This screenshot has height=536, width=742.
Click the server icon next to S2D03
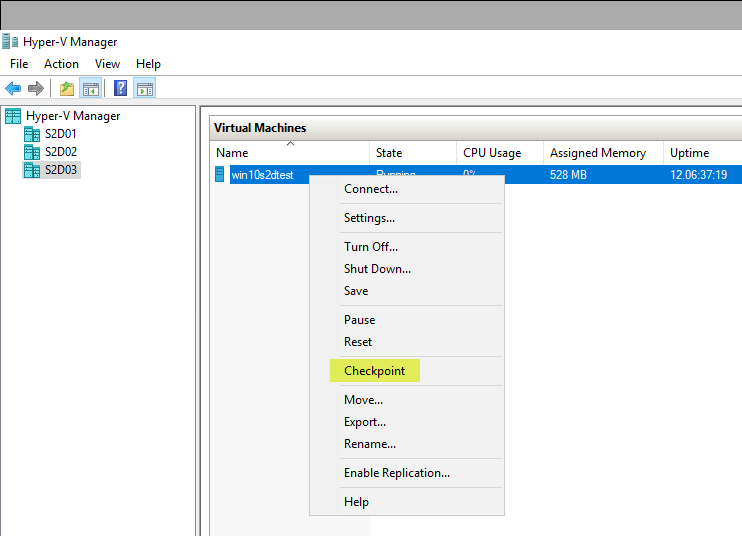(32, 170)
